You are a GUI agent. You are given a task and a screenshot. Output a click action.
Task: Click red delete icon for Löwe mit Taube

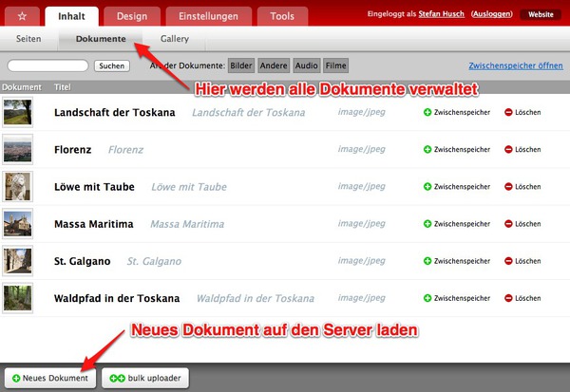pos(508,186)
